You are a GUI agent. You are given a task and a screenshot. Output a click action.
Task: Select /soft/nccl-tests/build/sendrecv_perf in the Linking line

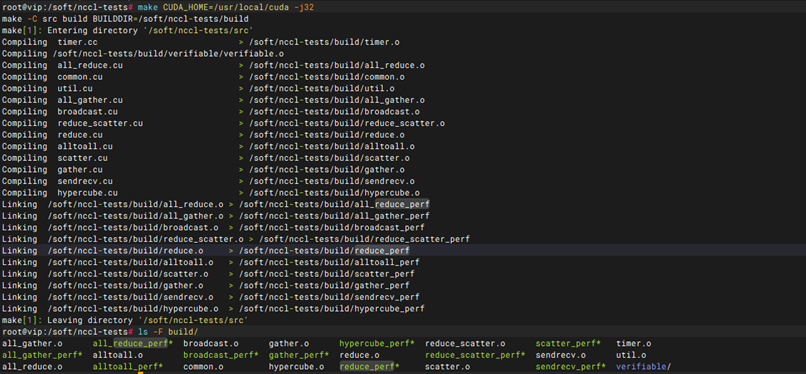pyautogui.click(x=329, y=297)
